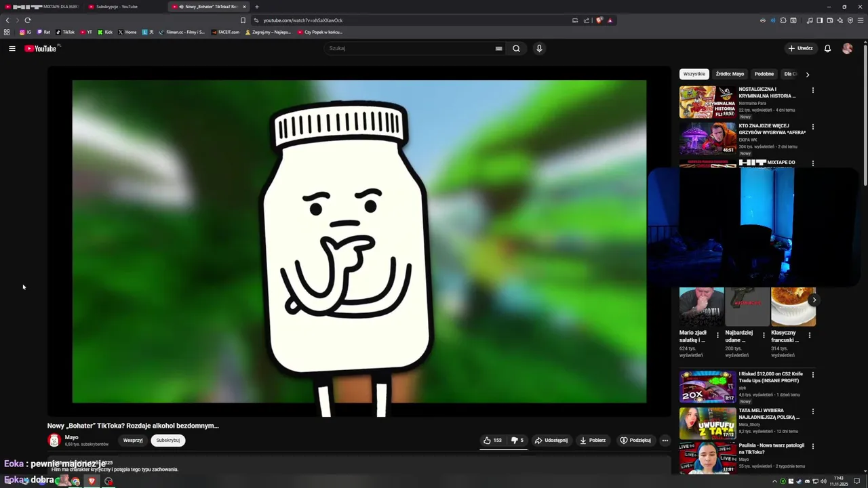Click the Wesprzyj button
Image resolution: width=868 pixels, height=488 pixels.
133,441
